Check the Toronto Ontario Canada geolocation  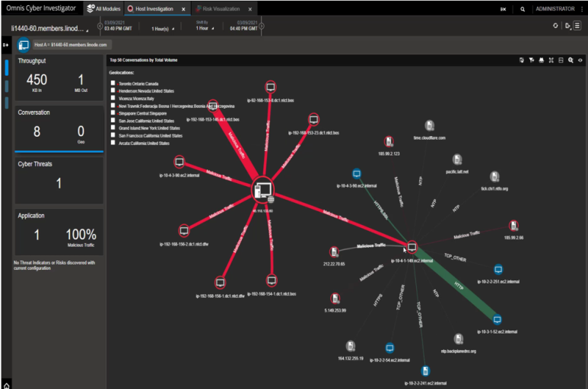113,83
